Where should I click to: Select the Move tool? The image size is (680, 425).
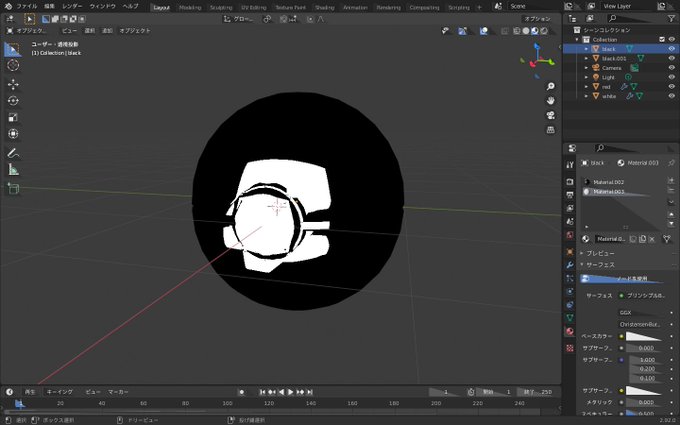coord(13,84)
